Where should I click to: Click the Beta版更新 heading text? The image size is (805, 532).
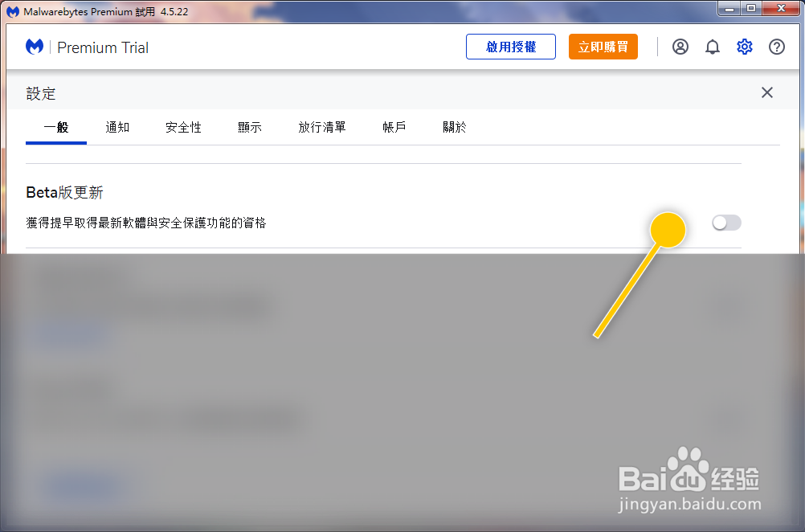65,193
